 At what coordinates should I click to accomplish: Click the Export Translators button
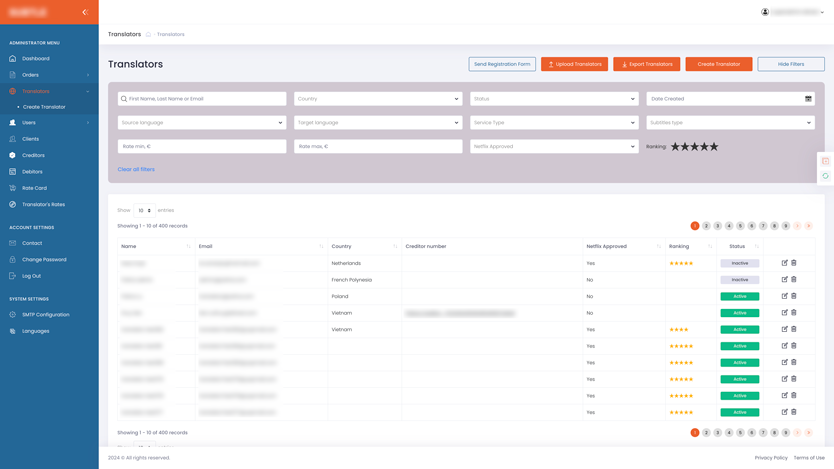pyautogui.click(x=646, y=64)
